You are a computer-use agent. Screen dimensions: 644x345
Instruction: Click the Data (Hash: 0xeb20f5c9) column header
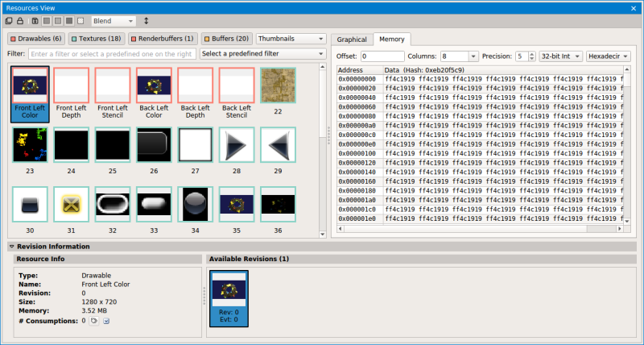tap(503, 70)
